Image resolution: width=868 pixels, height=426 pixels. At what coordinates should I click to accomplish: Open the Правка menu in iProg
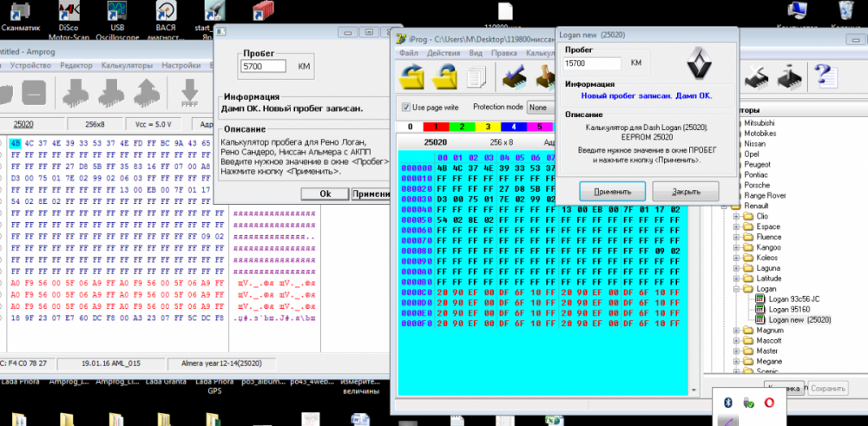503,53
